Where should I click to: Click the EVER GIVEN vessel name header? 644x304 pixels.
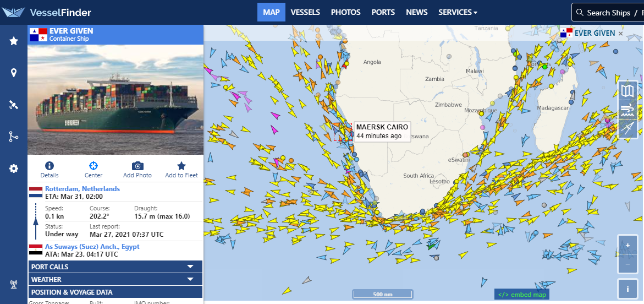tap(71, 31)
